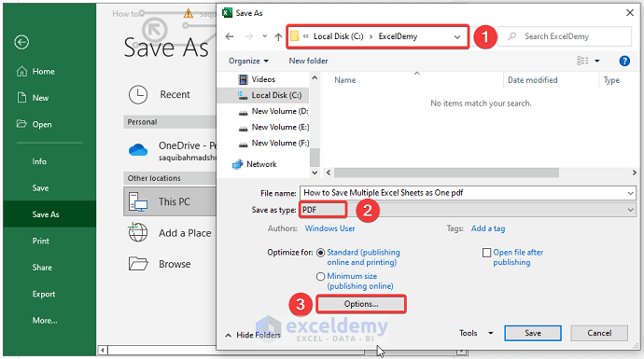Select New in the Excel sidebar
Screen dimensions: 644x359
coord(33,98)
